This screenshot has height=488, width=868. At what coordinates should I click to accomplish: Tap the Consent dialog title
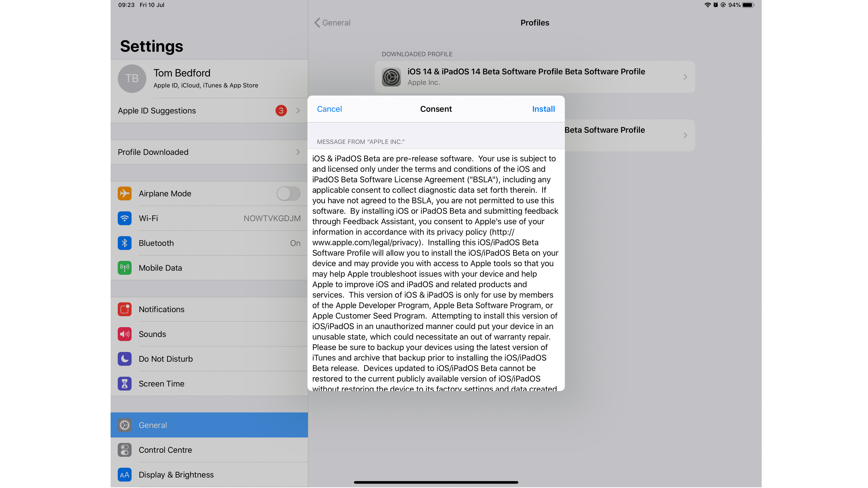[x=436, y=109]
